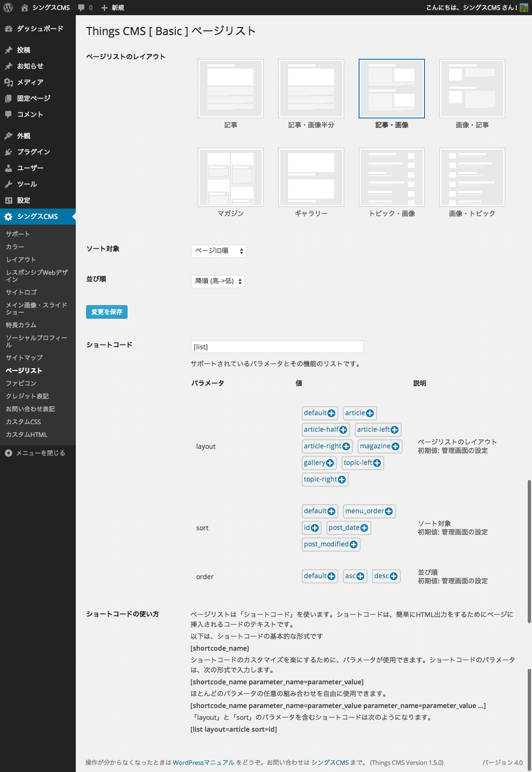Open カラー submenu item

pos(38,247)
